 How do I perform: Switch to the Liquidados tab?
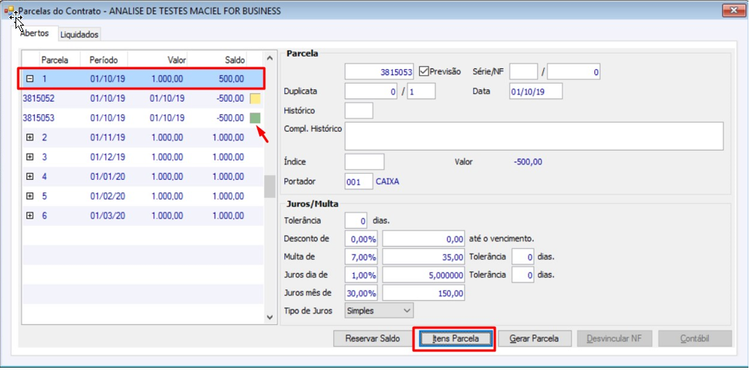point(79,34)
